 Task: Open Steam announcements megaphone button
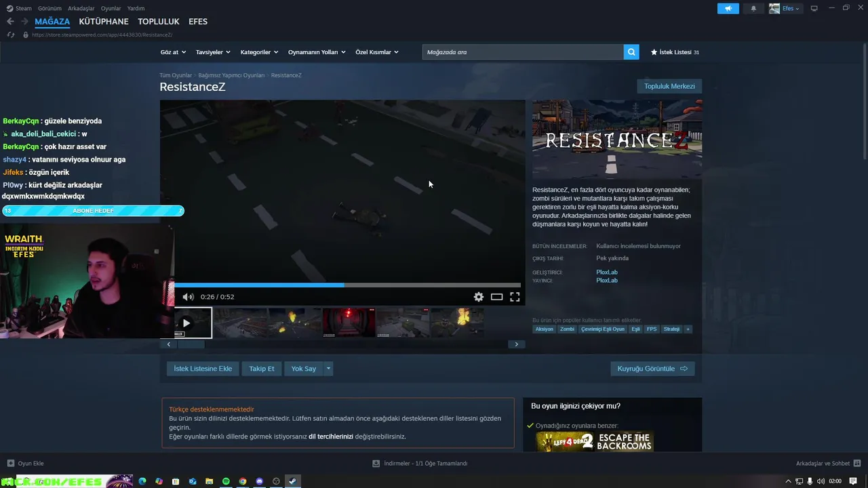tap(728, 8)
